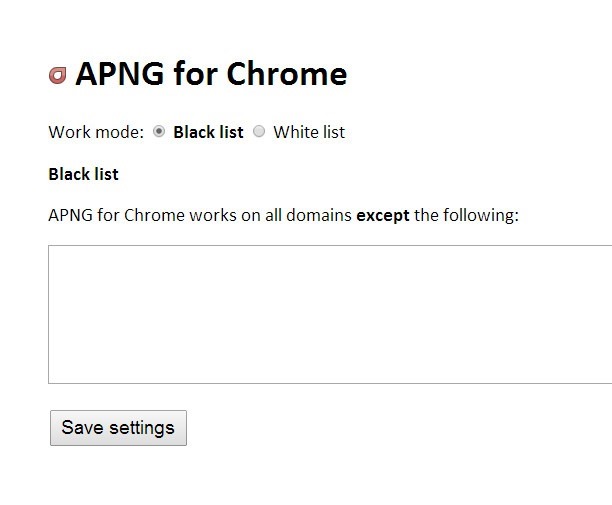This screenshot has width=612, height=505.
Task: Click the "White list" radio label text
Action: point(309,132)
